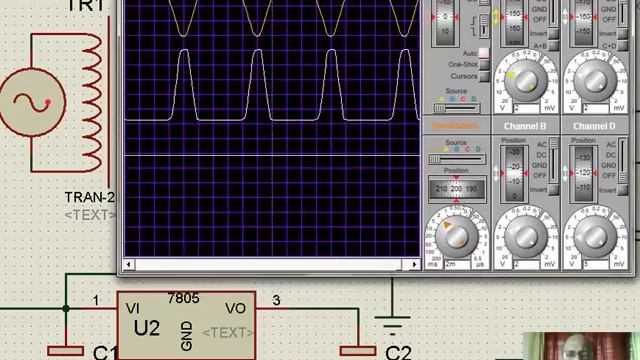Click Channel B voltage value field
The image size is (640, 360).
527,264
